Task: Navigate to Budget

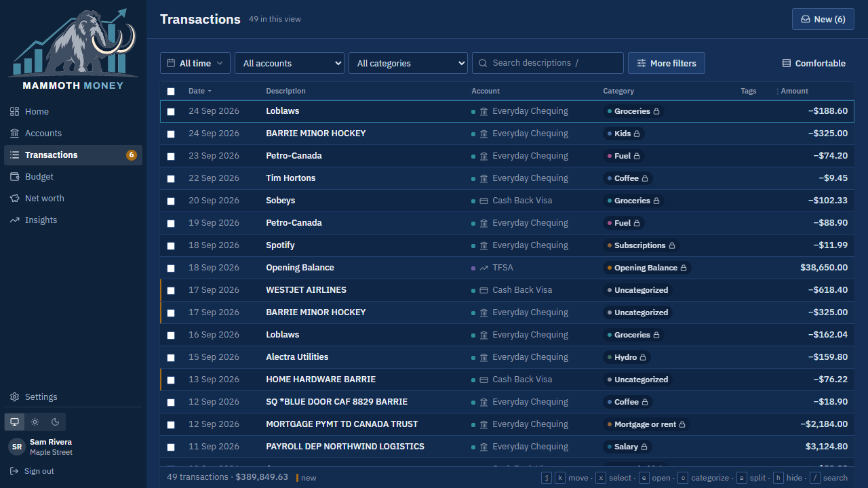Action: [73, 177]
